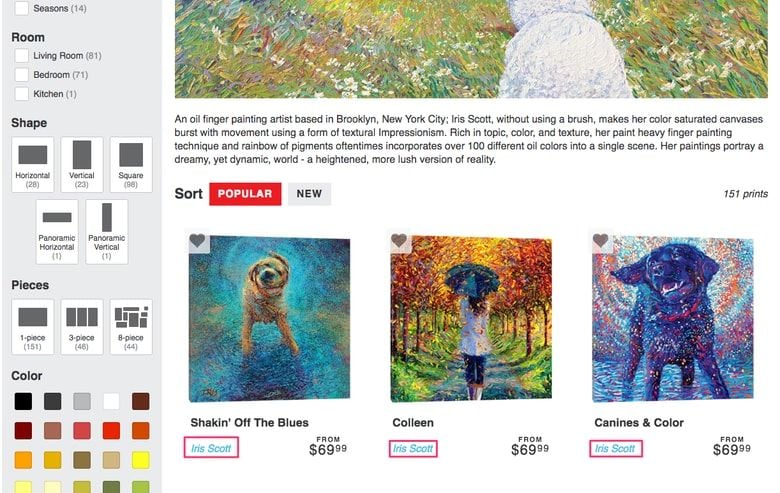
Task: Tick the Bedroom checkbox
Action: click(x=21, y=75)
